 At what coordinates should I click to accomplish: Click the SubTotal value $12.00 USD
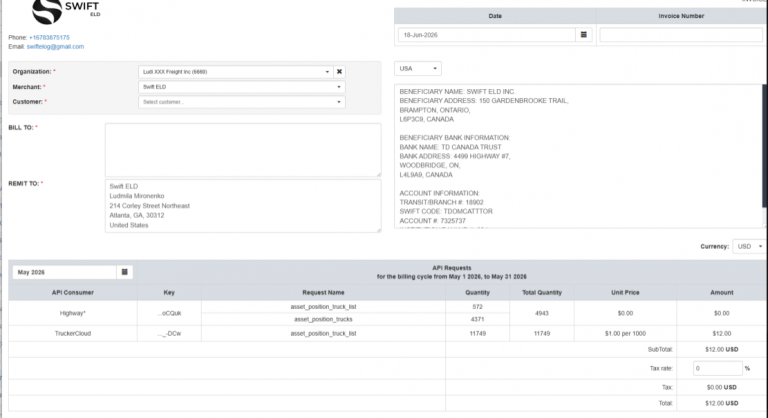tap(721, 349)
